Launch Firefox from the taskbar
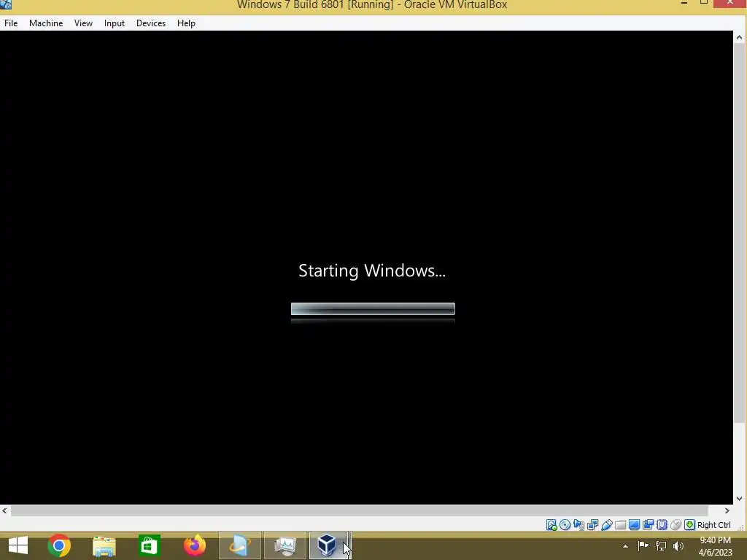This screenshot has height=560, width=747. pyautogui.click(x=194, y=545)
